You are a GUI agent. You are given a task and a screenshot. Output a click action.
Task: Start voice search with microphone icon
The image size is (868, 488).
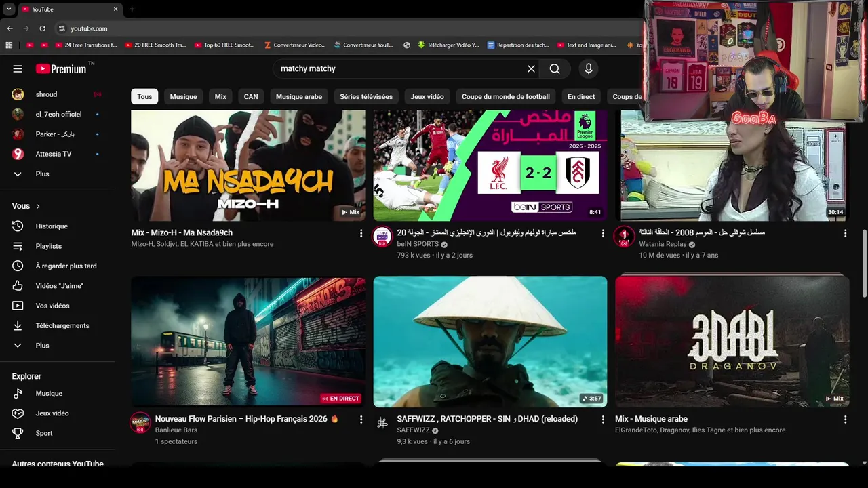pos(588,68)
